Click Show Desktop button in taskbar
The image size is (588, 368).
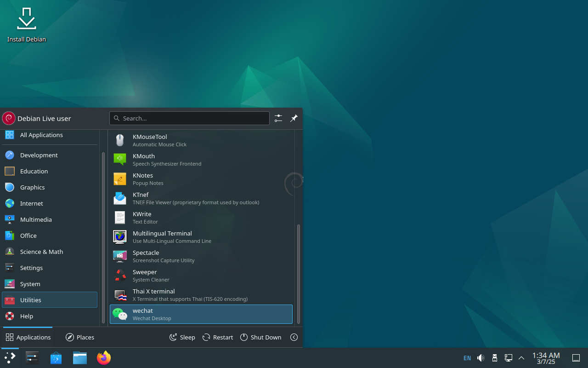click(576, 358)
